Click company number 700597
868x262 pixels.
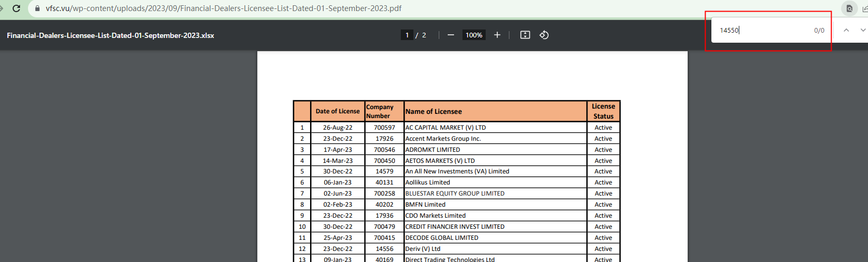pyautogui.click(x=384, y=128)
